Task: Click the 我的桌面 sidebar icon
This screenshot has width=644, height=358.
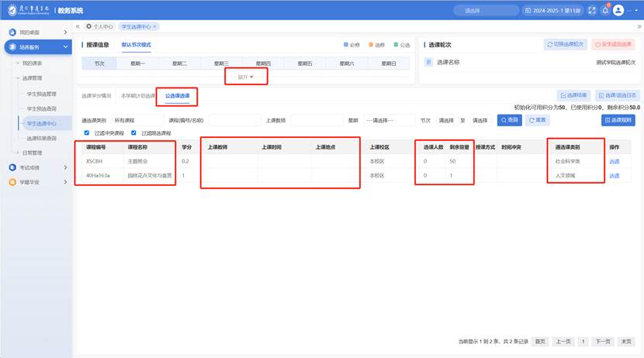Action: click(12, 33)
